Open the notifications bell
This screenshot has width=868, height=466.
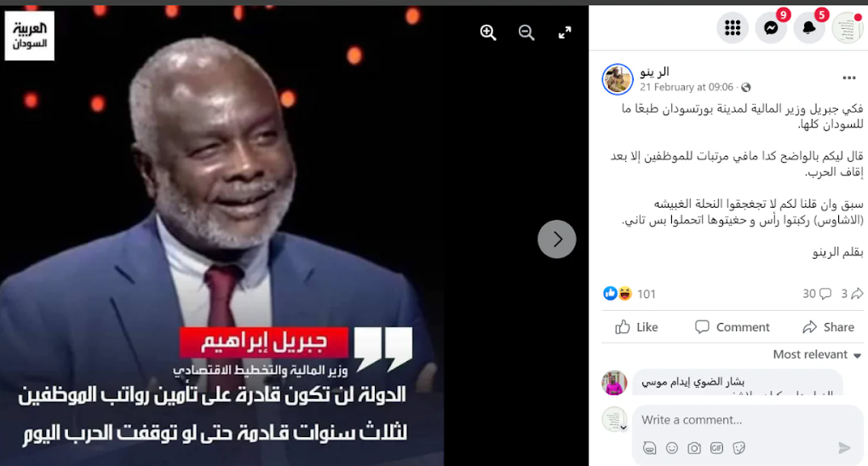tap(808, 27)
